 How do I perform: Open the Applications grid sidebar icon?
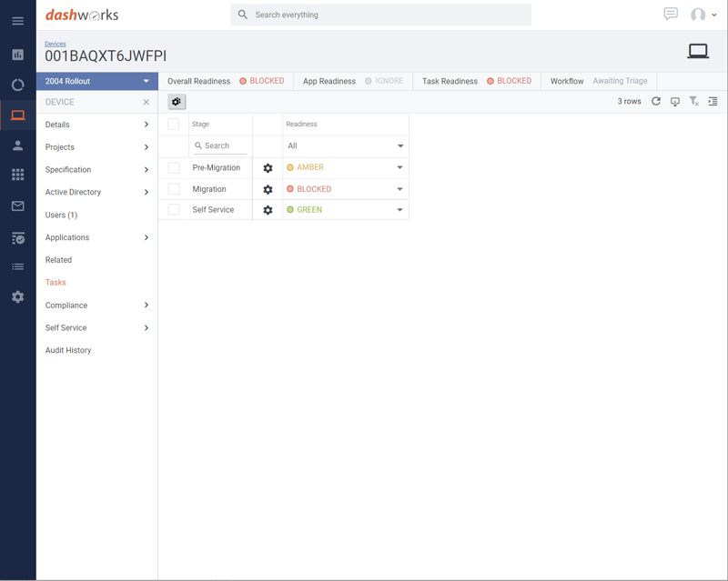pyautogui.click(x=17, y=175)
